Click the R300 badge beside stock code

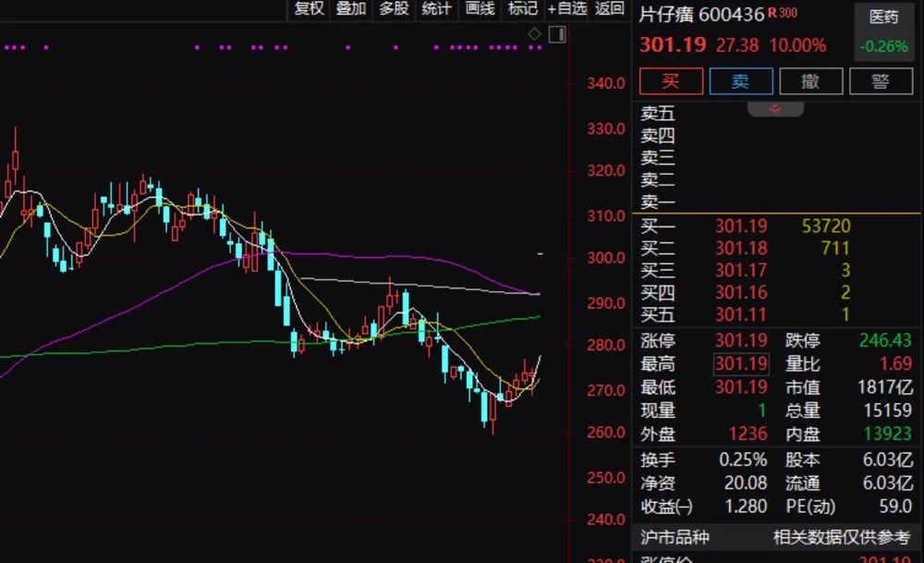click(783, 12)
